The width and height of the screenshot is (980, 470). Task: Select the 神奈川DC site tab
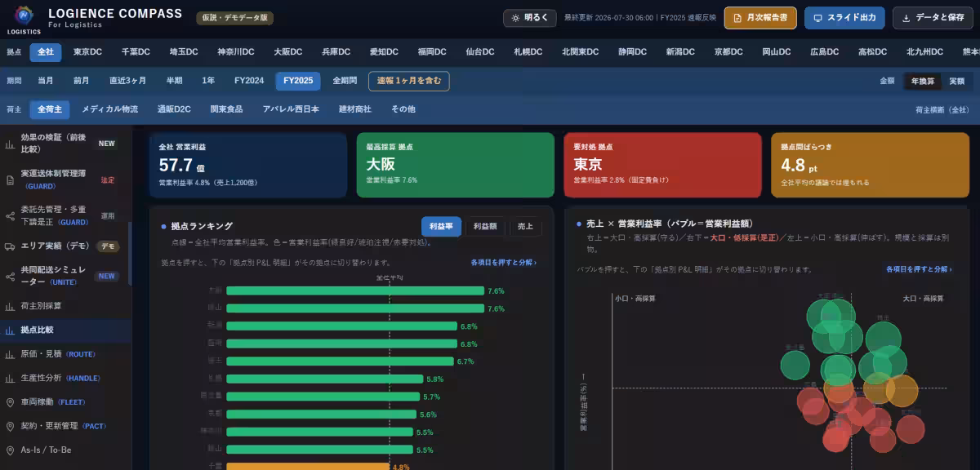tap(236, 51)
